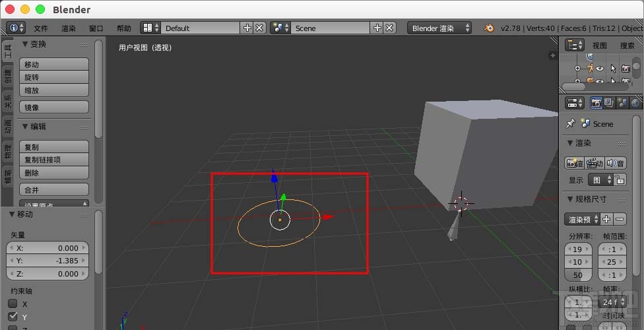Open the outliner 搜索 menu
Screen dimensions: 644x330
tap(627, 46)
